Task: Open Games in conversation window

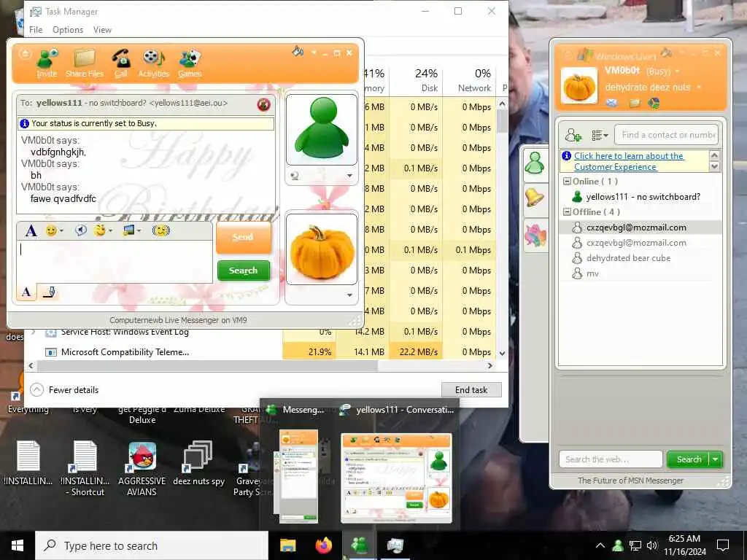Action: [190, 63]
